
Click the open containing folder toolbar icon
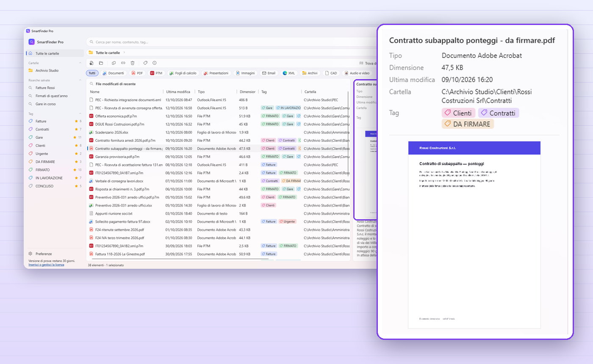click(101, 63)
